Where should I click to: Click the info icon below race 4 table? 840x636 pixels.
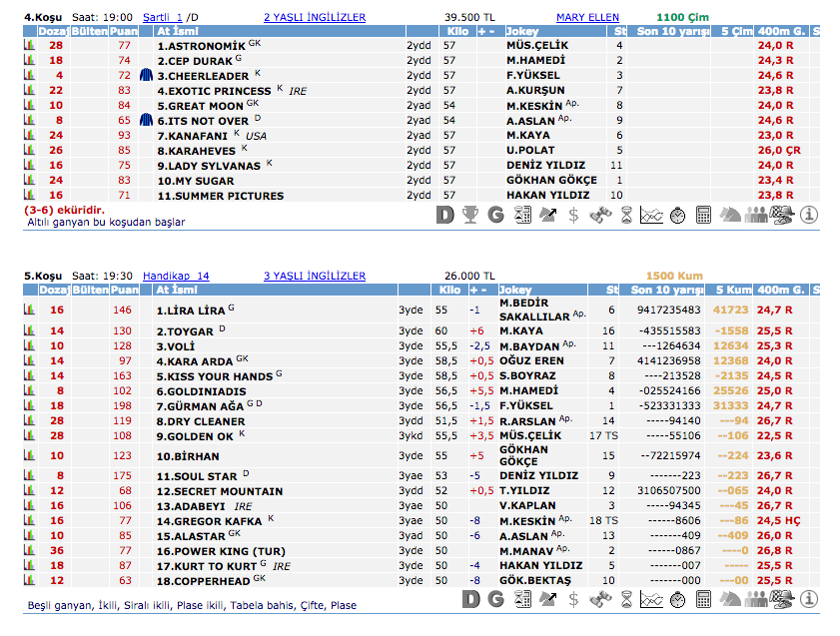pyautogui.click(x=808, y=215)
